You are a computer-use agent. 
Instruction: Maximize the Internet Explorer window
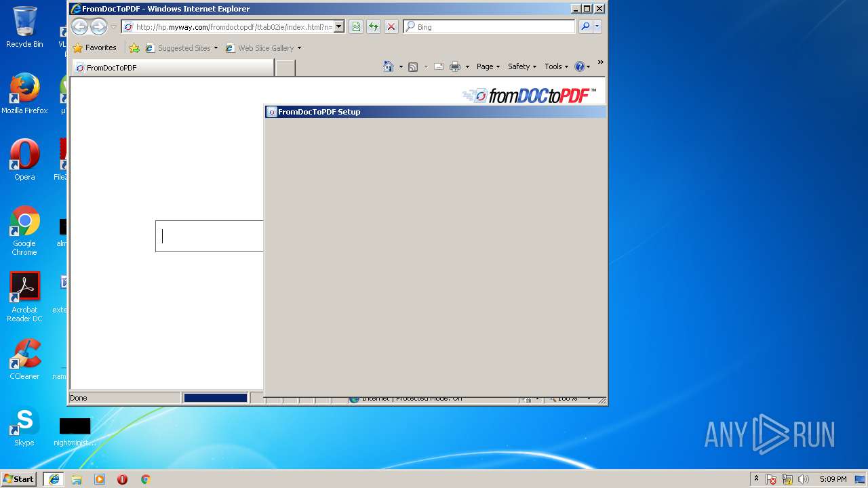[587, 9]
